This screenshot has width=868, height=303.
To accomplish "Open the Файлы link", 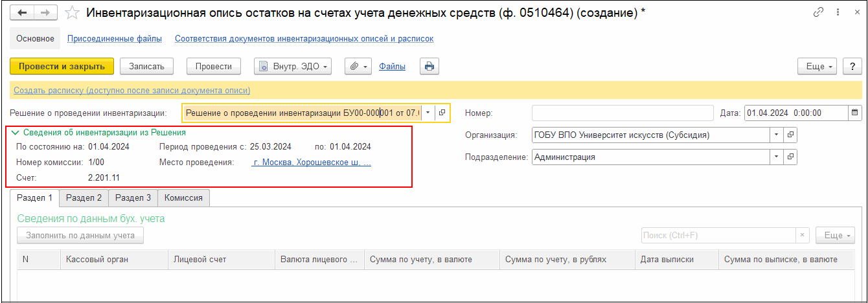I will (393, 66).
